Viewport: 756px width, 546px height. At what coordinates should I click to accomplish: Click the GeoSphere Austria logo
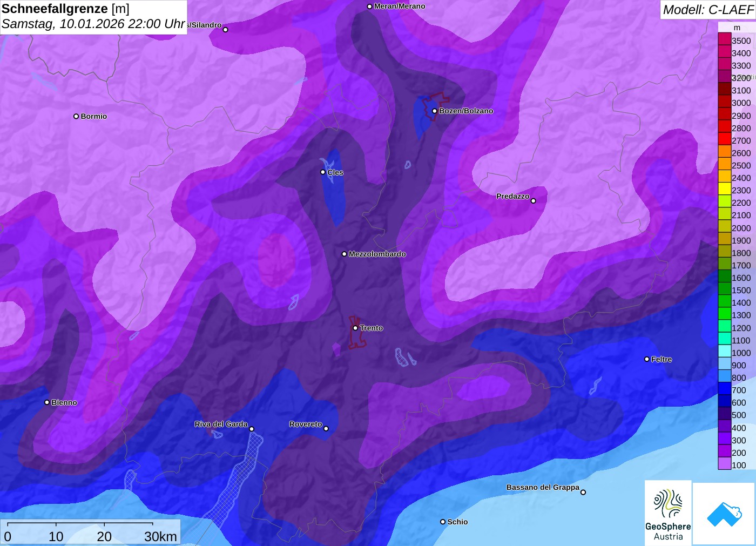[668, 513]
